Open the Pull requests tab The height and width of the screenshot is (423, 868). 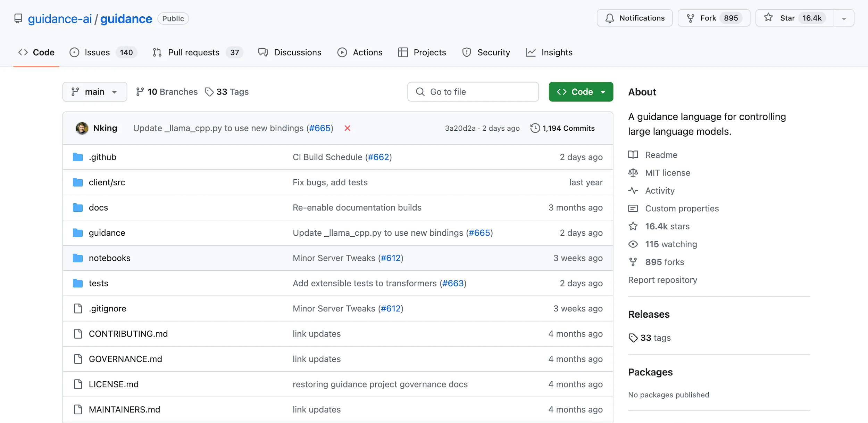coord(198,52)
